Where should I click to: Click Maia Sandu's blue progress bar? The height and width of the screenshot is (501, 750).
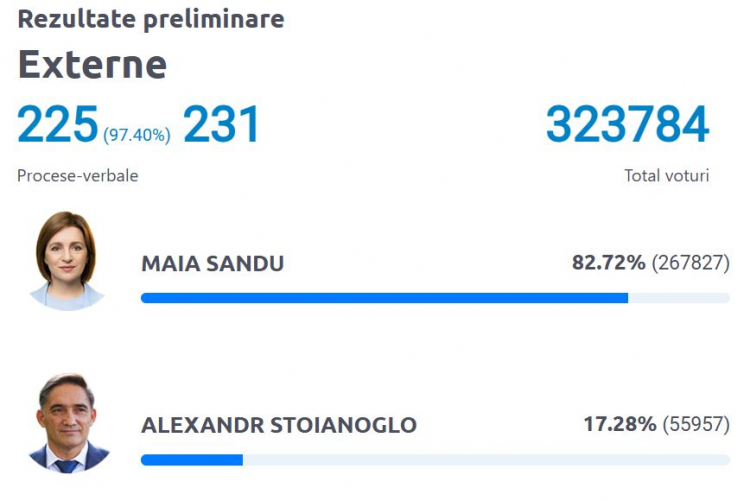click(385, 298)
